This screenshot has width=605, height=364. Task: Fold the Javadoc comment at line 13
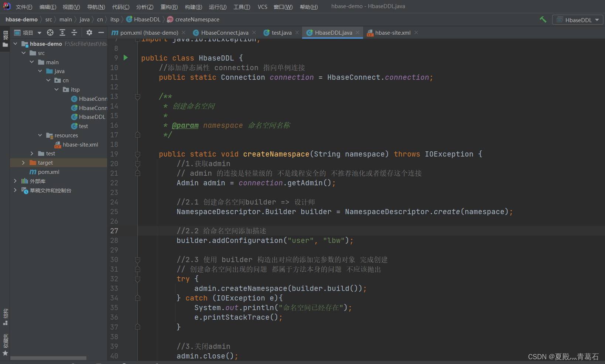pos(137,97)
